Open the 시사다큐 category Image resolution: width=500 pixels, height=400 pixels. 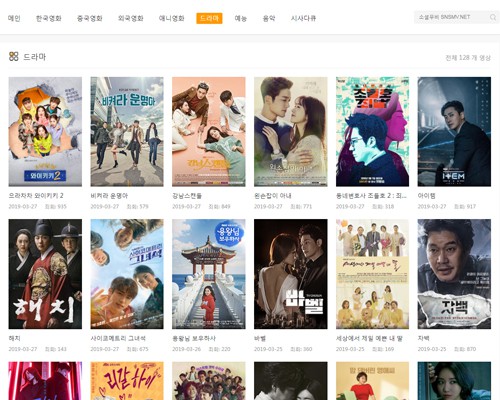[x=303, y=18]
